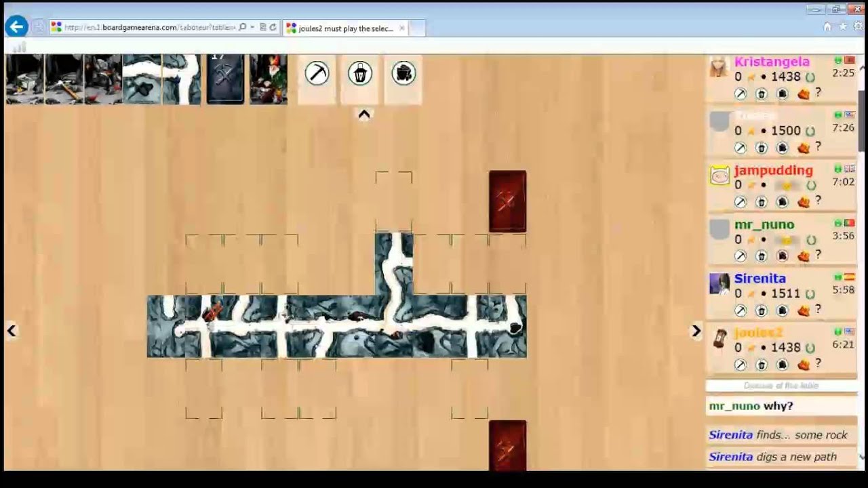Click the chat message 'mr_nuno why?'
868x488 pixels.
coord(751,406)
